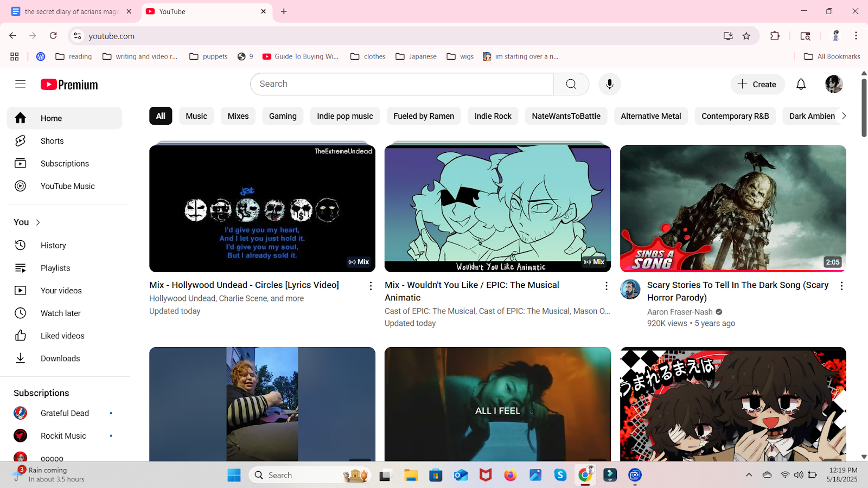868x488 pixels.
Task: Open more options for Scary Stories video
Action: pos(841,286)
